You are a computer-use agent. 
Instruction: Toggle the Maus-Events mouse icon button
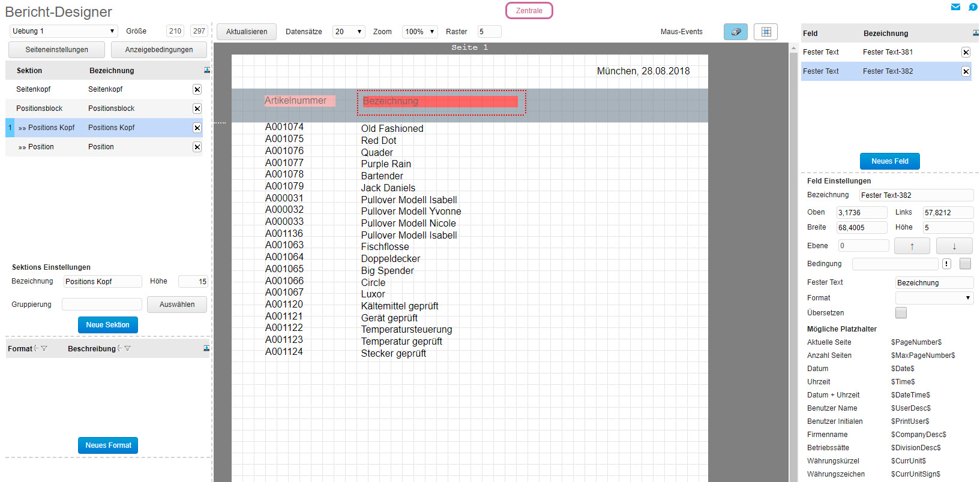(735, 32)
